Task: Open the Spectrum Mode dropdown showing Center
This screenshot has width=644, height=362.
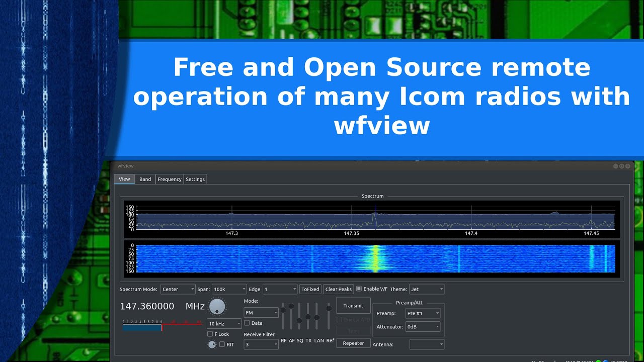Action: click(178, 289)
